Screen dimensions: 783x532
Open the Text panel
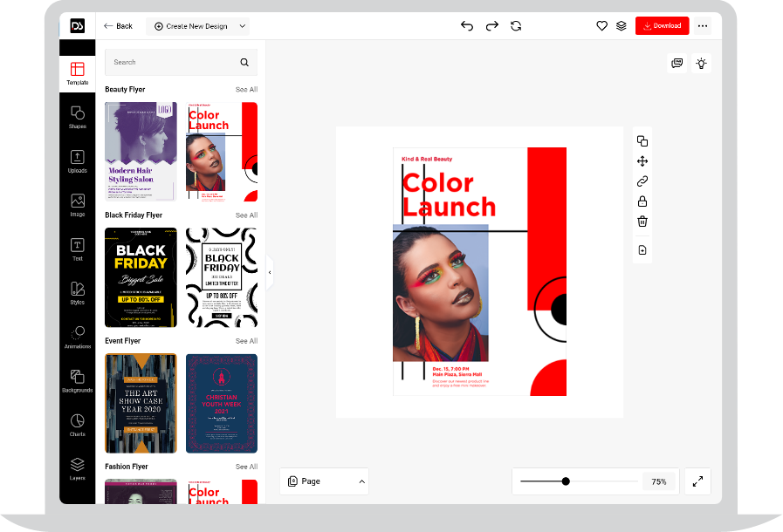coord(78,249)
